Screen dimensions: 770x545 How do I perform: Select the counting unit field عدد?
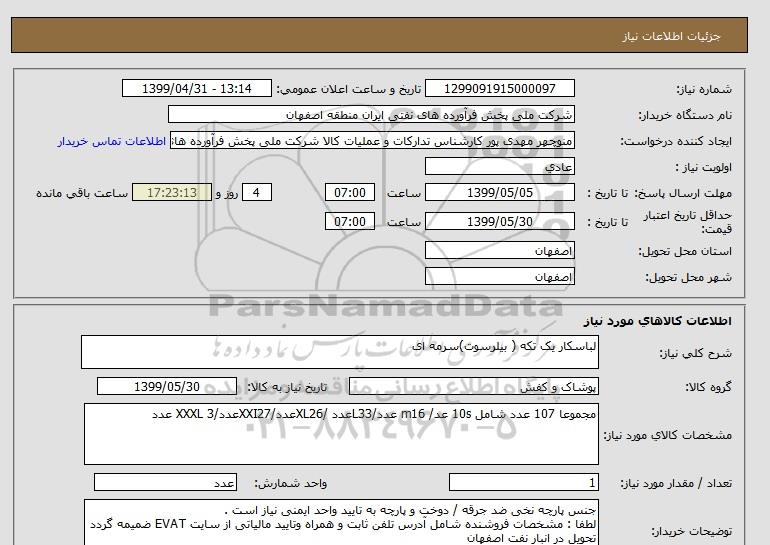(165, 482)
